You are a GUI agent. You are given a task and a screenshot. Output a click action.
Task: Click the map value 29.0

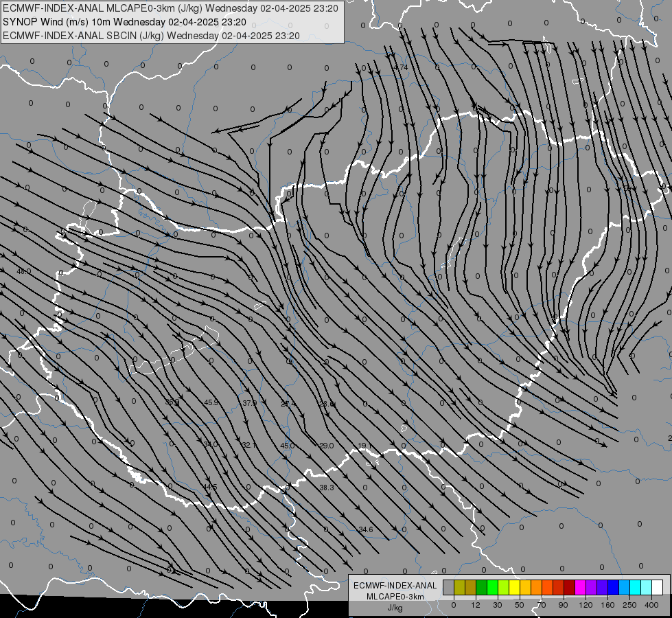327,446
